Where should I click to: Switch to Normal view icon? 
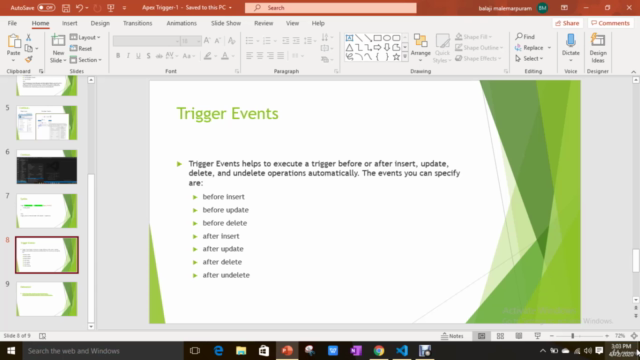(482, 336)
